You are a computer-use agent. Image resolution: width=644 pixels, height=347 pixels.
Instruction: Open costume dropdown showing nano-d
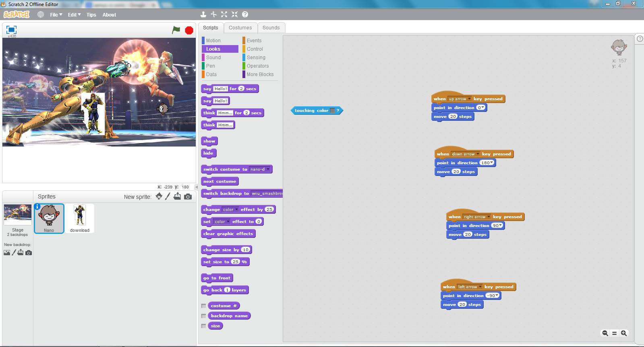click(x=260, y=169)
